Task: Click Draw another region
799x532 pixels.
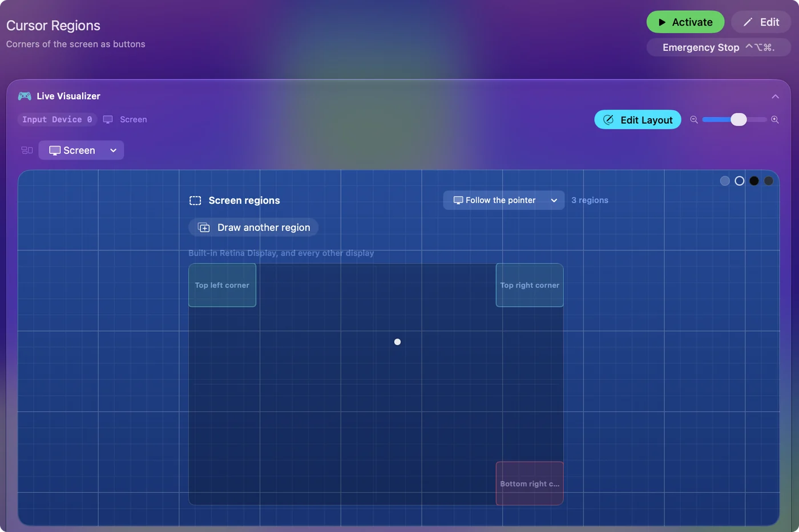Action: (253, 228)
